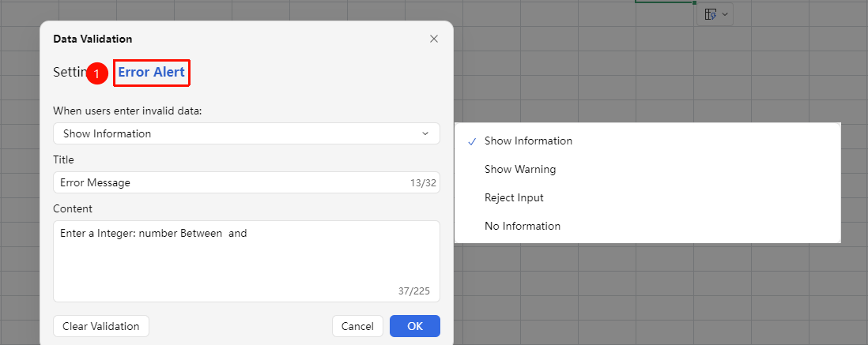
Task: Cancel the data validation changes
Action: point(357,326)
